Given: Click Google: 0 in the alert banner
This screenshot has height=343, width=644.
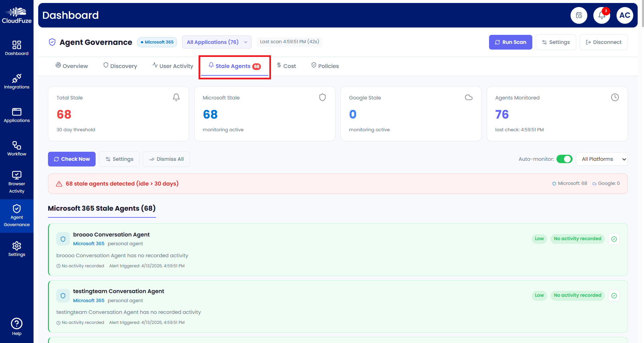Looking at the screenshot, I should point(606,184).
